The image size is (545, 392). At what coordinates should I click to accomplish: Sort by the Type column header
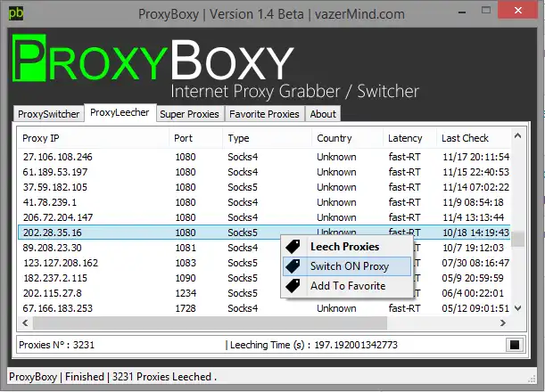(x=267, y=138)
